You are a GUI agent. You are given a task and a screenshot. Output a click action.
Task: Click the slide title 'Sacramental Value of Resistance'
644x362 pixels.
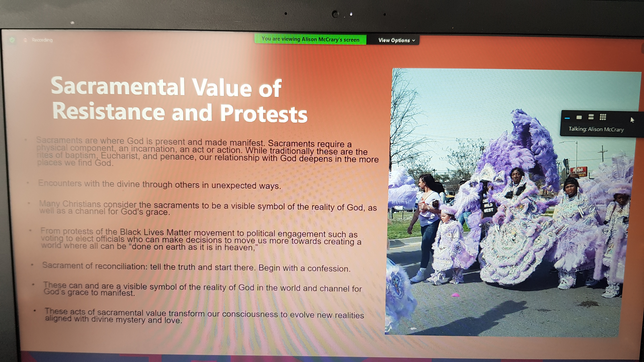tap(179, 100)
